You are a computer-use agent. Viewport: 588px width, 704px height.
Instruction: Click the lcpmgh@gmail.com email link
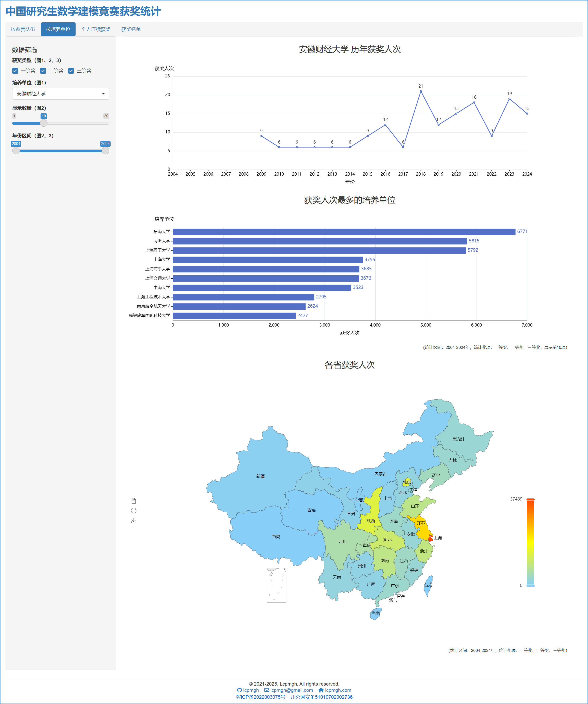[x=292, y=690]
